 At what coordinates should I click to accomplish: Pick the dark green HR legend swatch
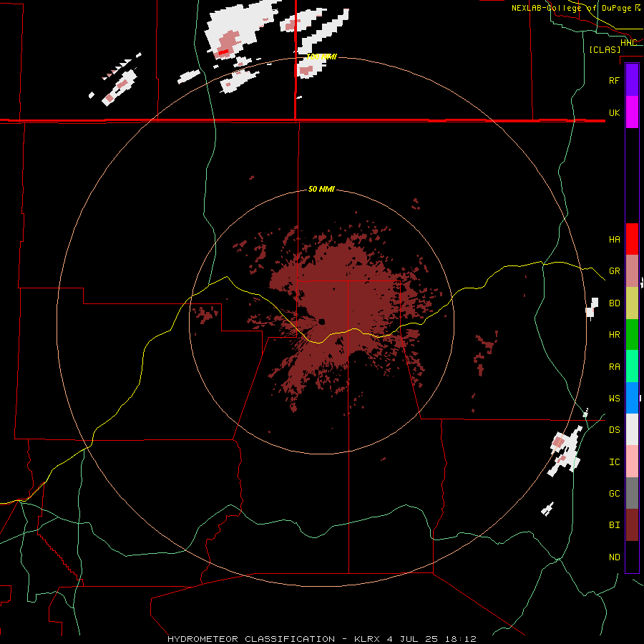[x=632, y=335]
